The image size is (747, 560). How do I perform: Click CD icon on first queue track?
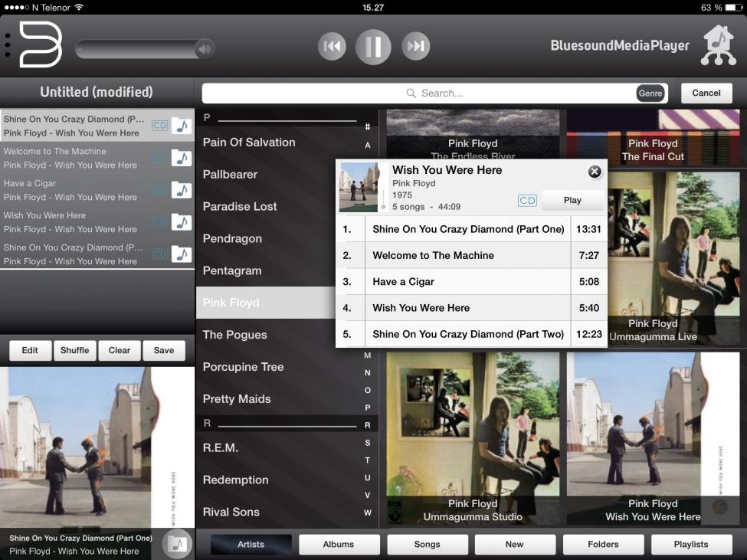159,126
